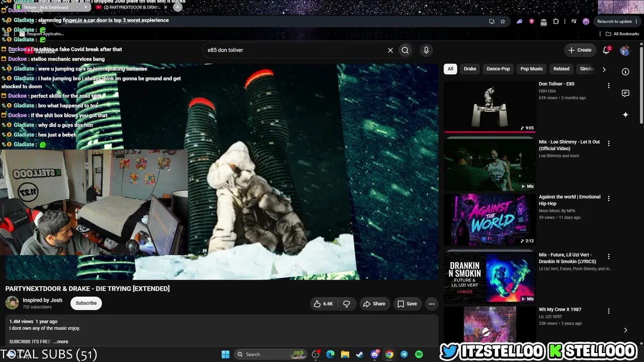Open Microsoft Edge from the taskbar

click(330, 354)
